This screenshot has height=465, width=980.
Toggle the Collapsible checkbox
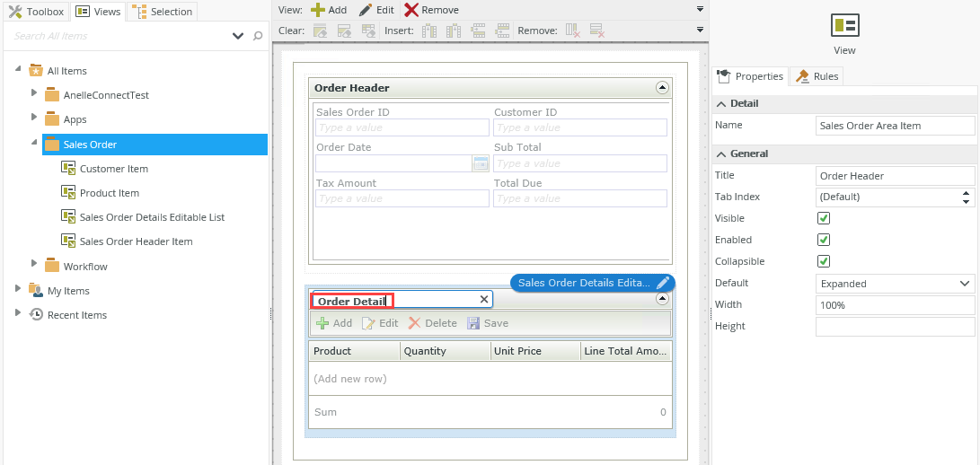823,261
